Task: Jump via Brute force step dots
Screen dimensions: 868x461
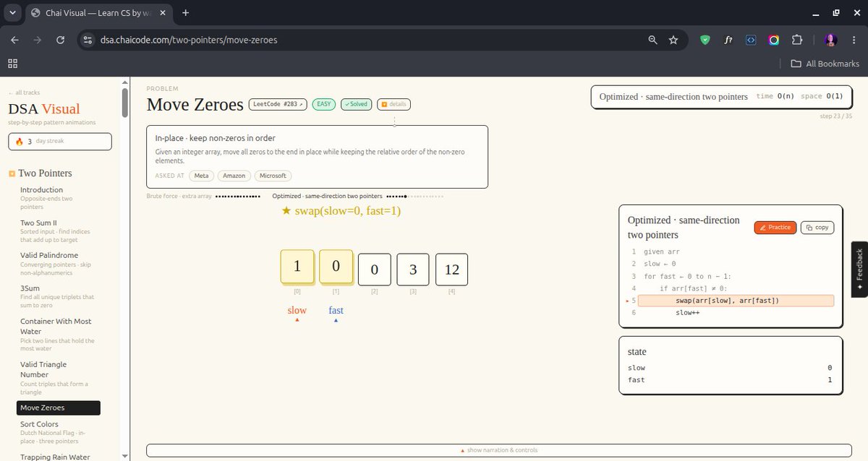Action: [x=237, y=196]
